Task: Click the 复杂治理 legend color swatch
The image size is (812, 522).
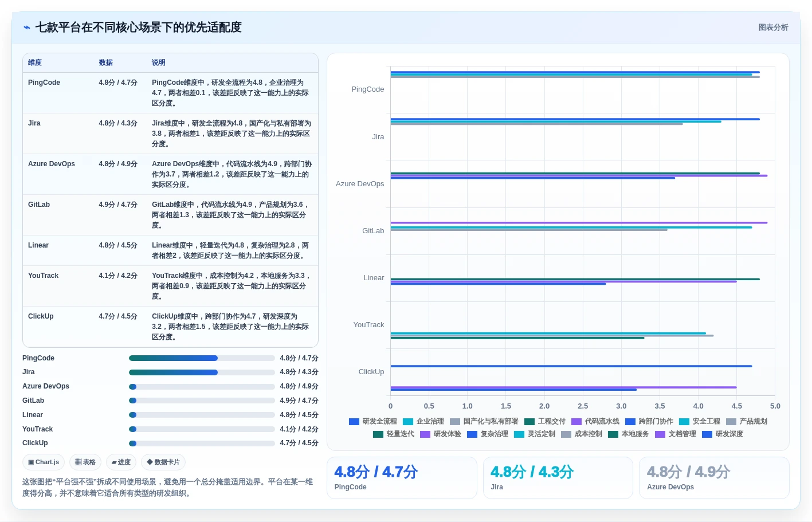Action: pyautogui.click(x=472, y=434)
